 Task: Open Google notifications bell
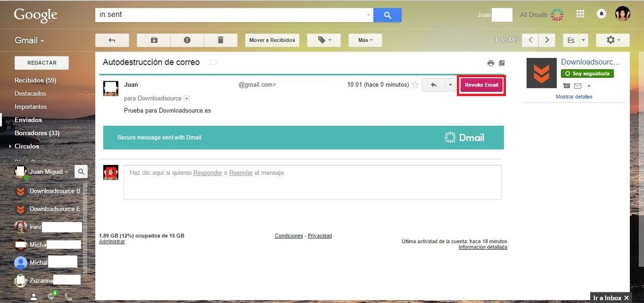click(601, 14)
